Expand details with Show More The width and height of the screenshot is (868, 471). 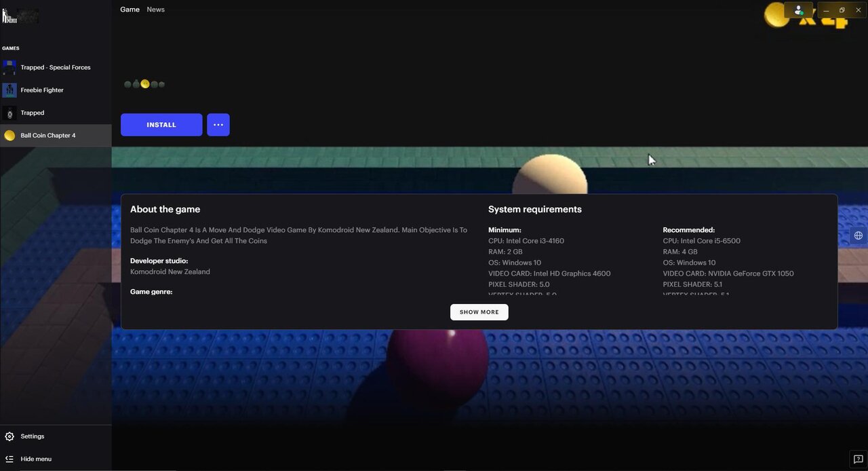479,312
